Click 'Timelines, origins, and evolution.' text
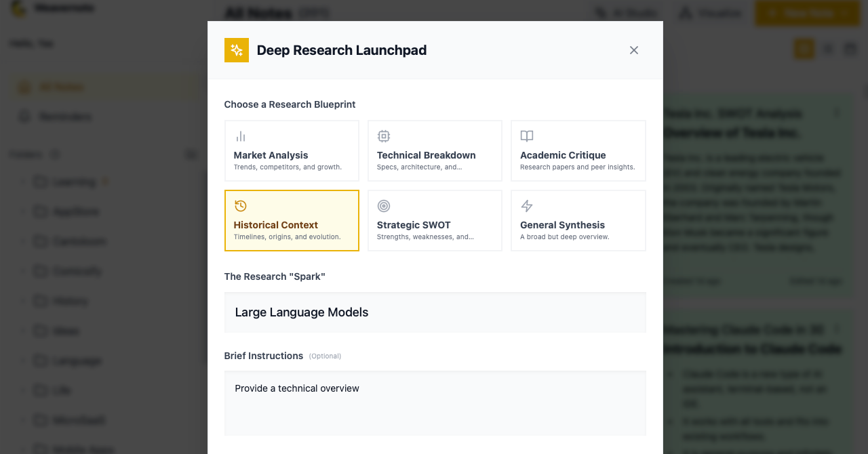The height and width of the screenshot is (454, 868). pos(287,237)
